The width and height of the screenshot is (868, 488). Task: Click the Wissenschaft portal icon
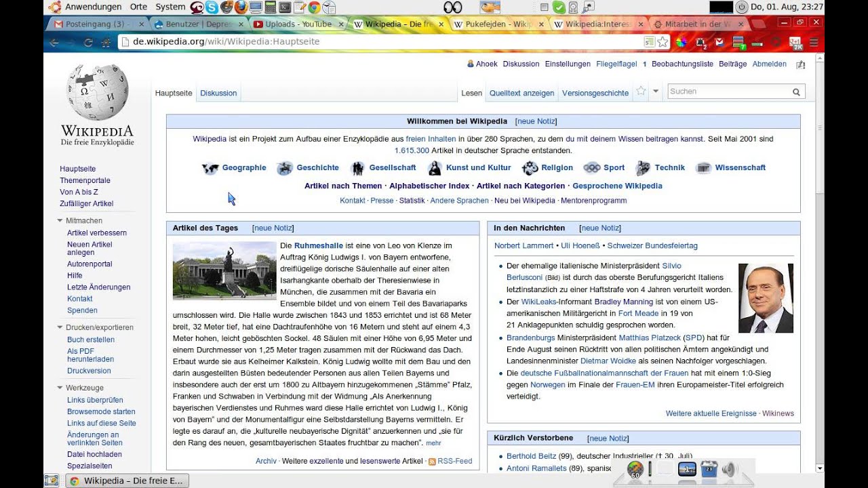point(703,168)
